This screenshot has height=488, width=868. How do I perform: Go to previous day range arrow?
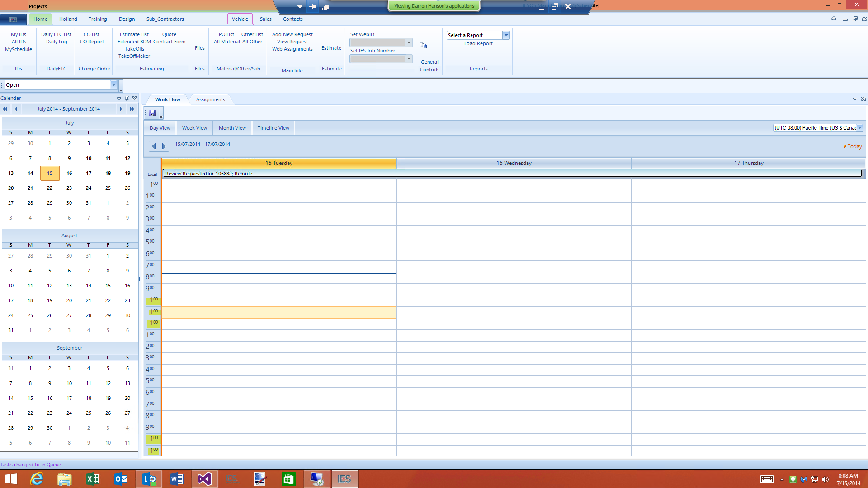[154, 146]
